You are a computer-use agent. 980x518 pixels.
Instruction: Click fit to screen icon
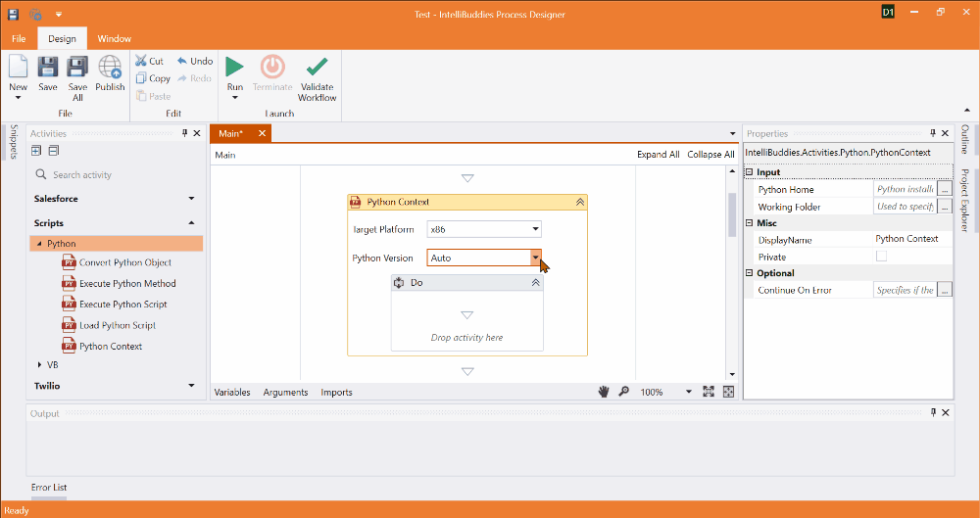(x=709, y=392)
